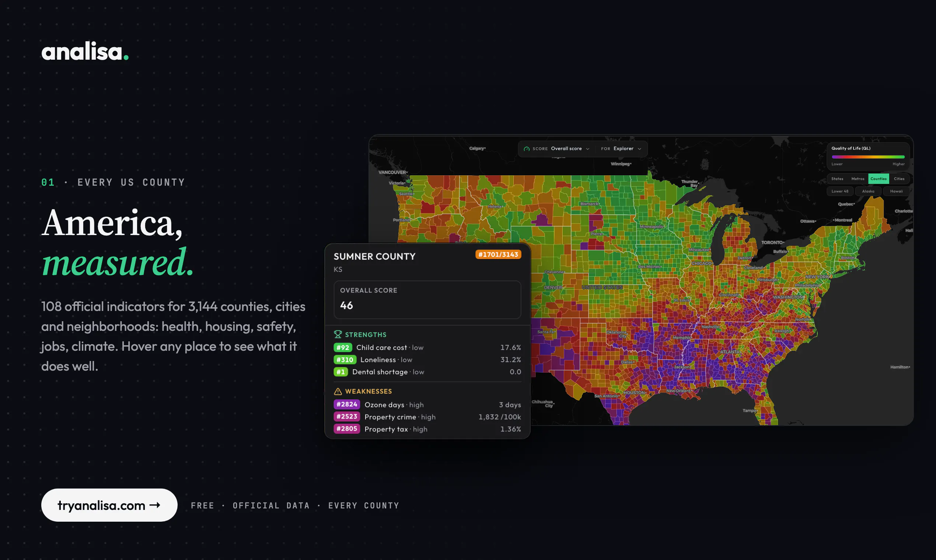Screen dimensions: 936x560
Task: Switch to the Cities tab
Action: [x=899, y=179]
